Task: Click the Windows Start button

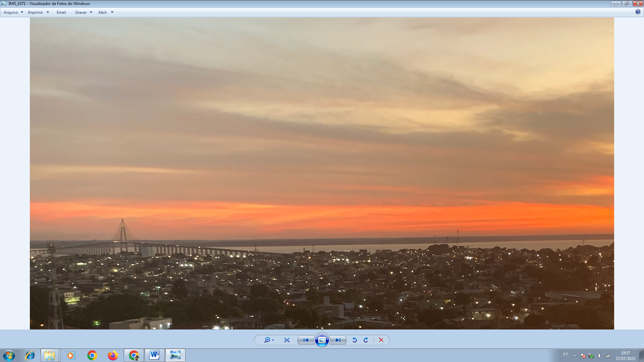Action: pyautogui.click(x=9, y=355)
